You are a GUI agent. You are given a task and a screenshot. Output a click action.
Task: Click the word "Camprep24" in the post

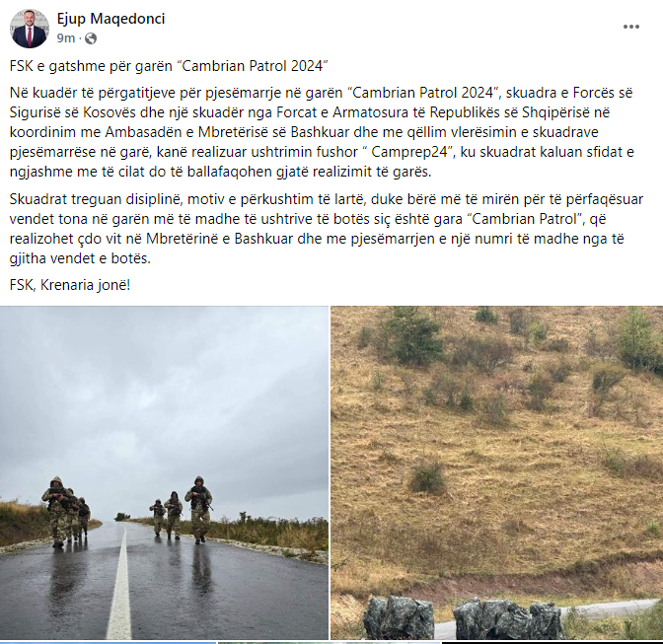408,152
